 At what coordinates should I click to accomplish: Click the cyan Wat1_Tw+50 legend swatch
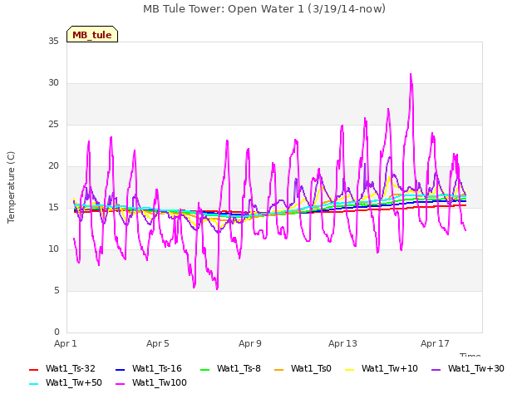[x=33, y=384]
